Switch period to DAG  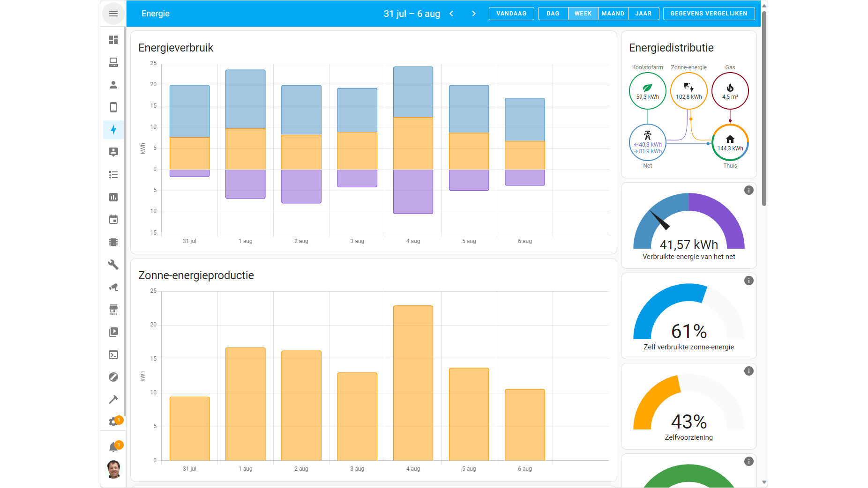[x=553, y=14]
